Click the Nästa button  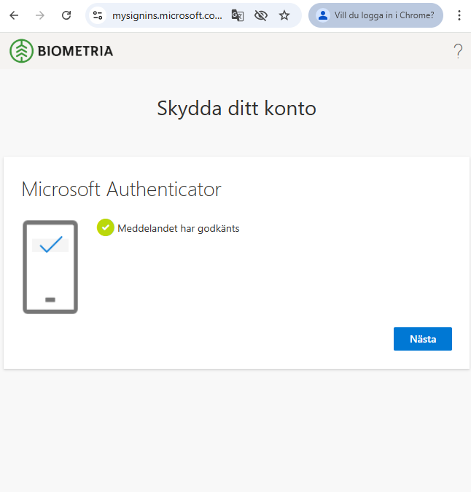click(423, 339)
